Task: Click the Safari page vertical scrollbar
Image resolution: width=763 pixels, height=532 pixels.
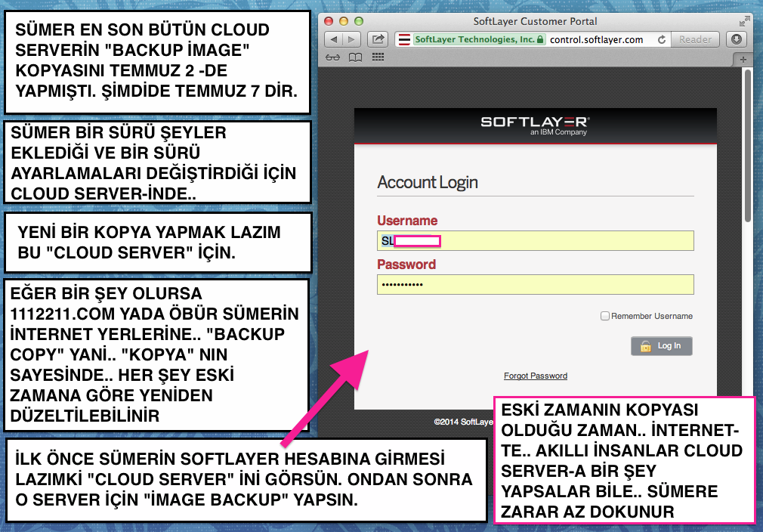Action: (748, 146)
